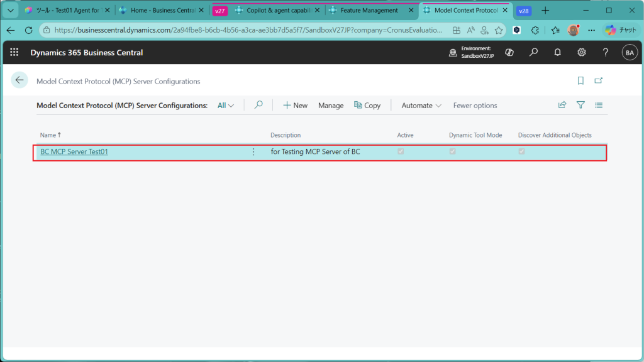This screenshot has width=644, height=362.
Task: Click the back arrow button
Action: pos(19,80)
